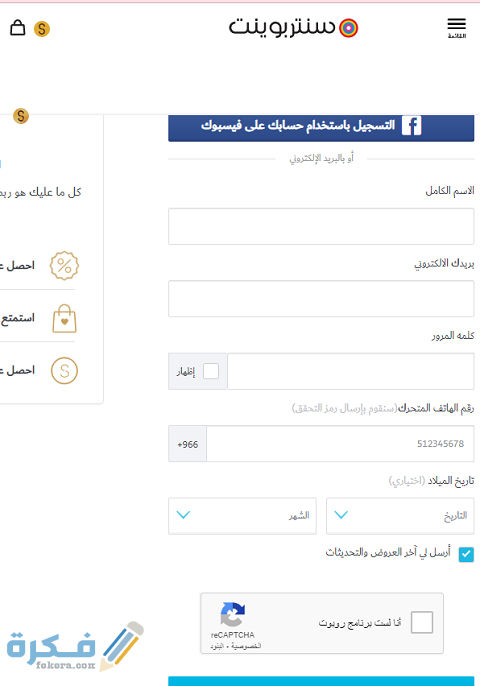Click the blue submit button at bottom
480x686 pixels.
[x=321, y=681]
